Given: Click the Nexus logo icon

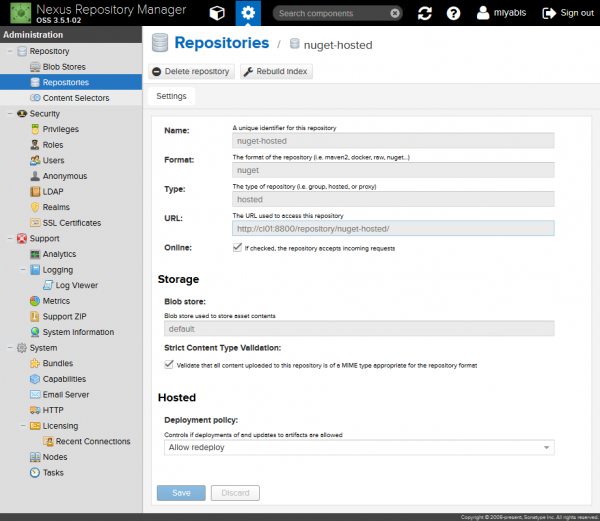Looking at the screenshot, I should [x=21, y=13].
